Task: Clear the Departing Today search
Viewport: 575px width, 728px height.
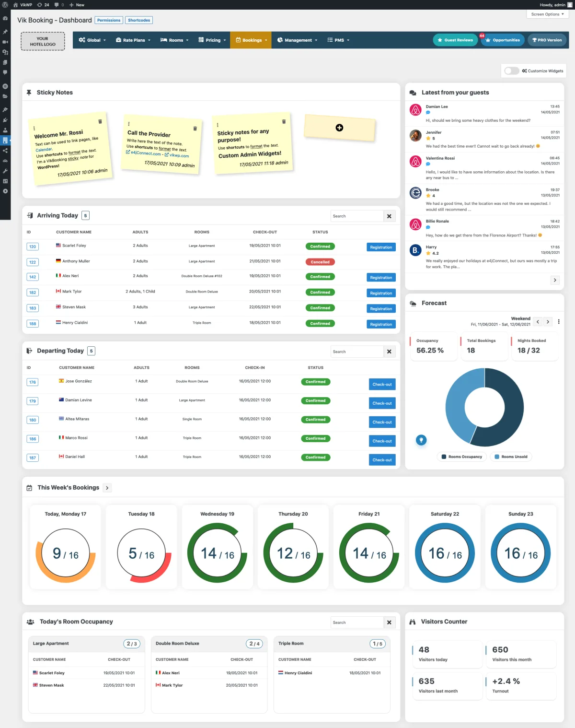Action: coord(390,352)
